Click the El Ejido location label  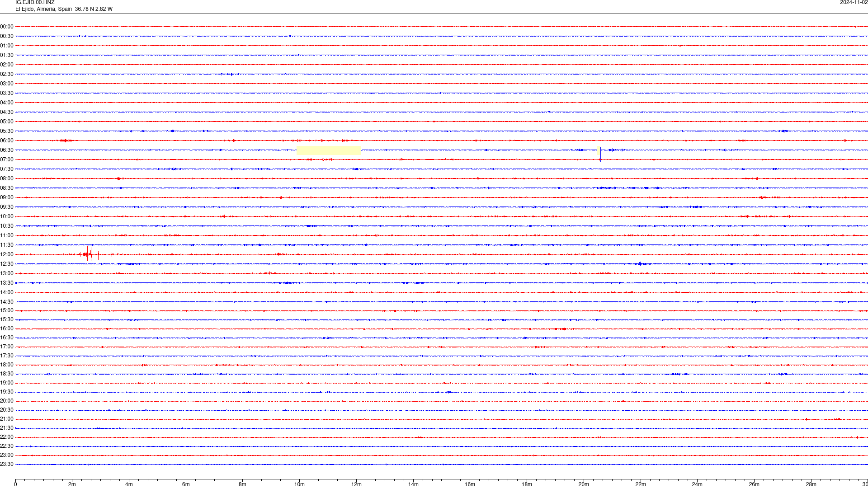(64, 9)
